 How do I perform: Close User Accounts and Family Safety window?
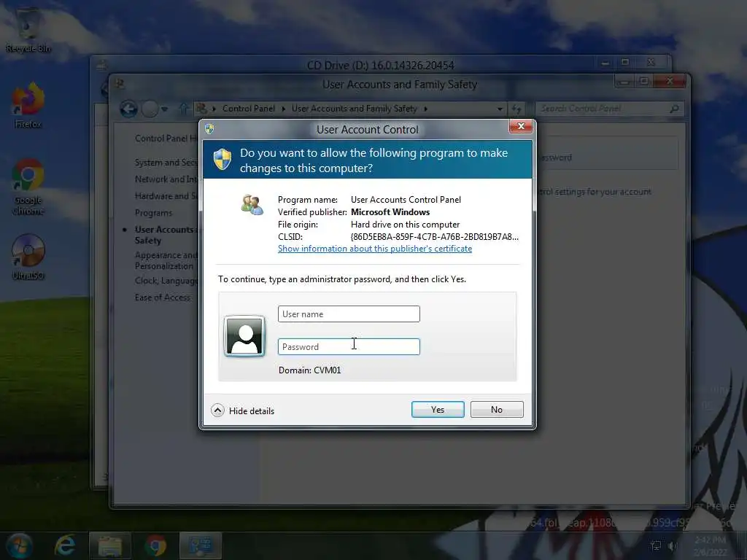coord(670,81)
